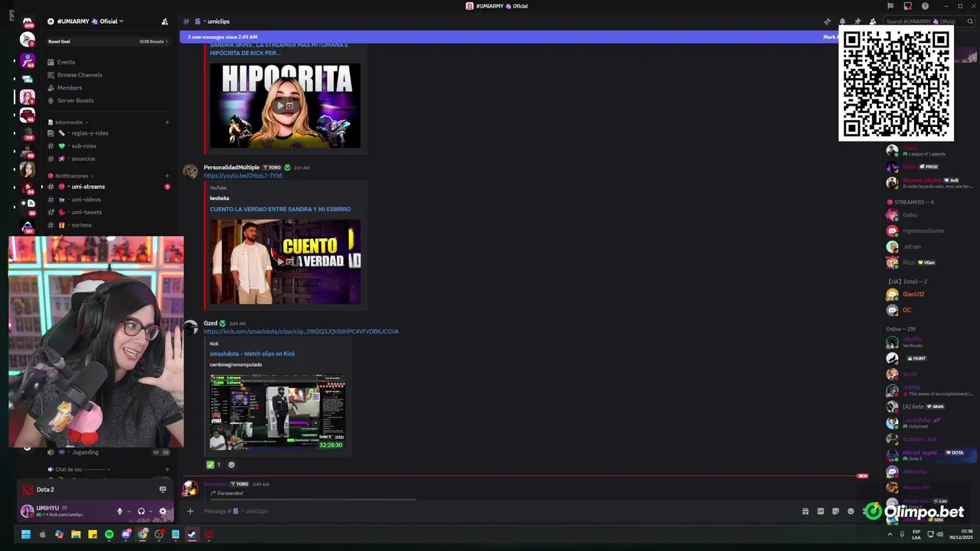Open the Members list entry
This screenshot has width=980, height=551.
coord(109,88)
